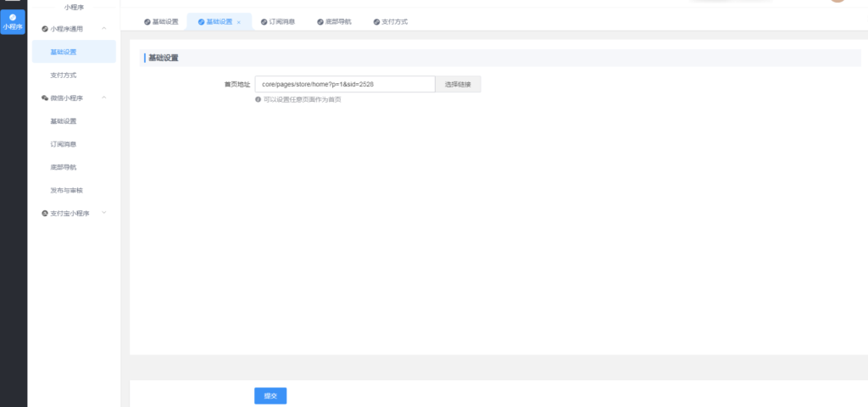Select 基础设置 under 微信小程序 in sidebar
Screen dimensions: 868x407
pyautogui.click(x=64, y=121)
